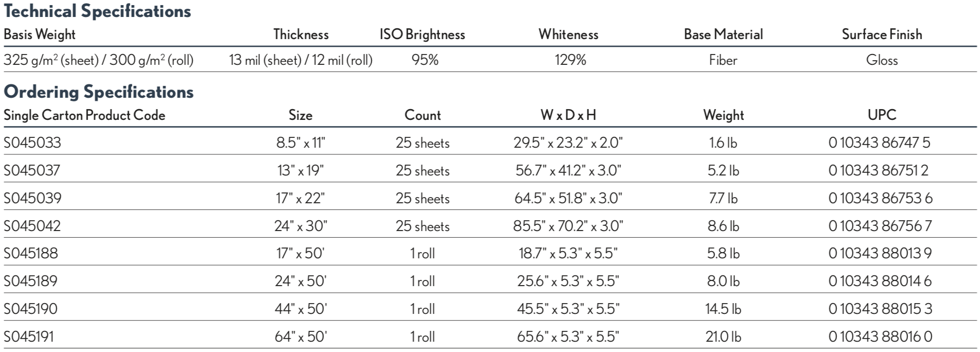Select product code S045033
Viewport: 980px width, 352px height.
point(32,143)
